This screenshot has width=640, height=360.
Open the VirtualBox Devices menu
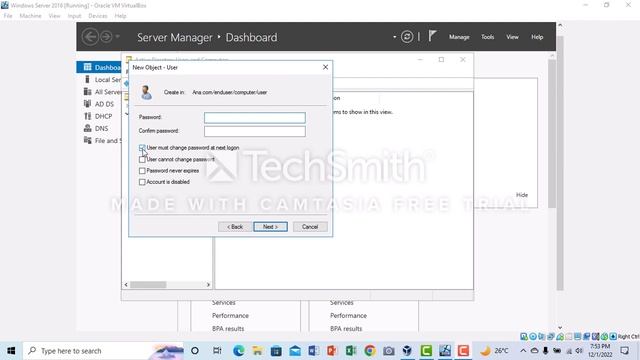pyautogui.click(x=98, y=16)
